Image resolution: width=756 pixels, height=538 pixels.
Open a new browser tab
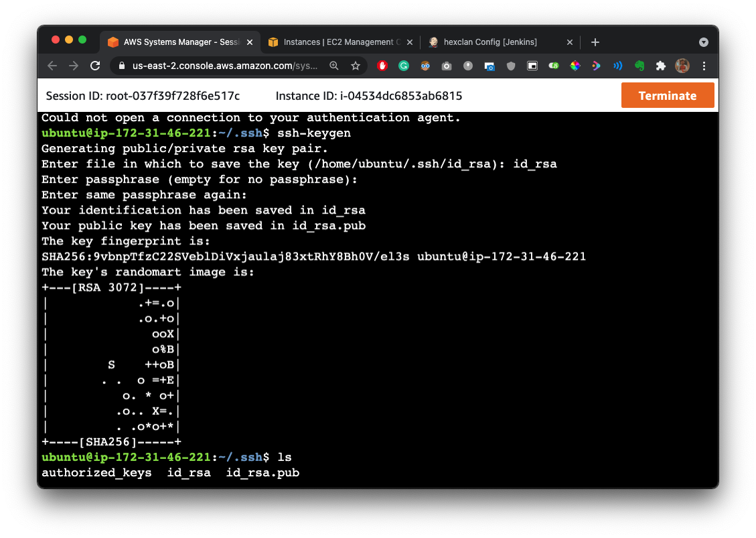pyautogui.click(x=595, y=42)
